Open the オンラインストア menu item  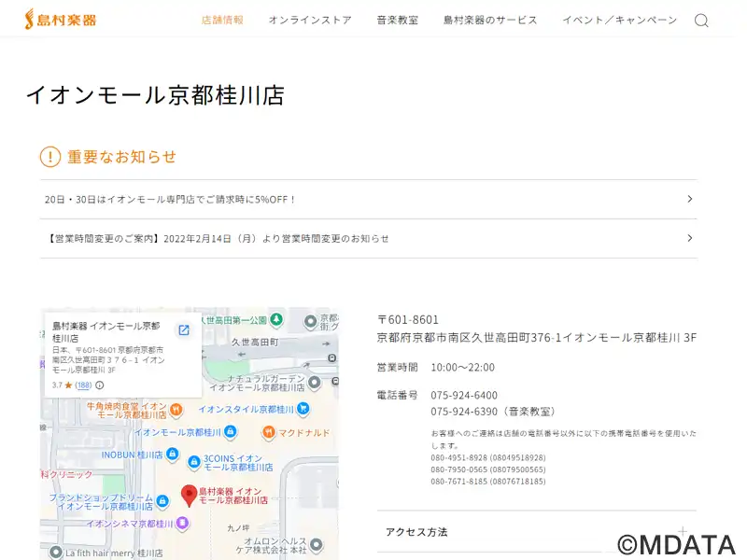pos(309,20)
